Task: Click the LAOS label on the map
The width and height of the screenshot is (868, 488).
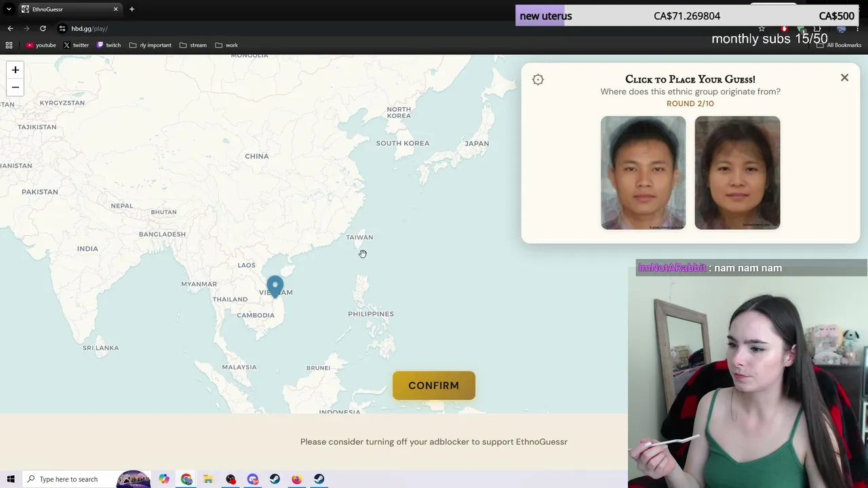Action: pos(247,266)
